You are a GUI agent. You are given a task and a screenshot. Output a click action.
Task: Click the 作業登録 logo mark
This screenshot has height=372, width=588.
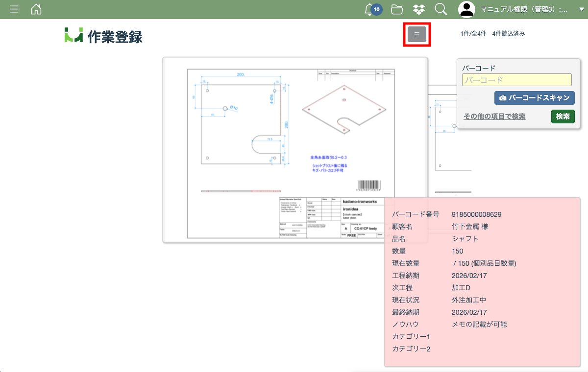(x=73, y=35)
